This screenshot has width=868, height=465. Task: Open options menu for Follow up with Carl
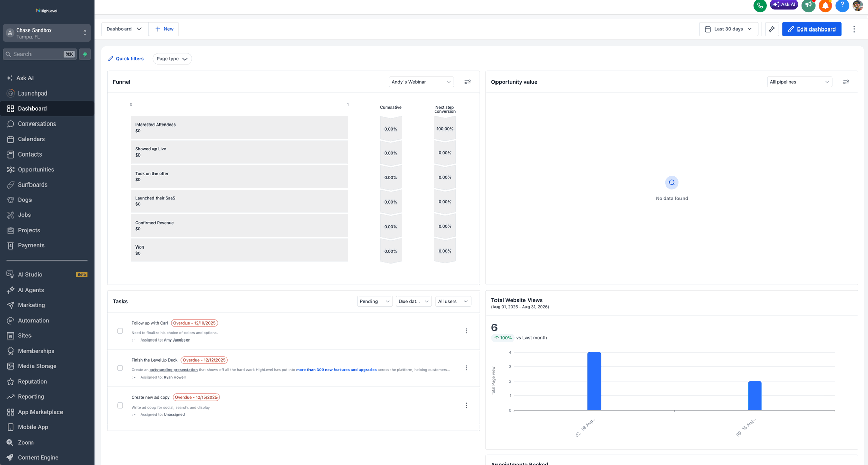click(466, 331)
